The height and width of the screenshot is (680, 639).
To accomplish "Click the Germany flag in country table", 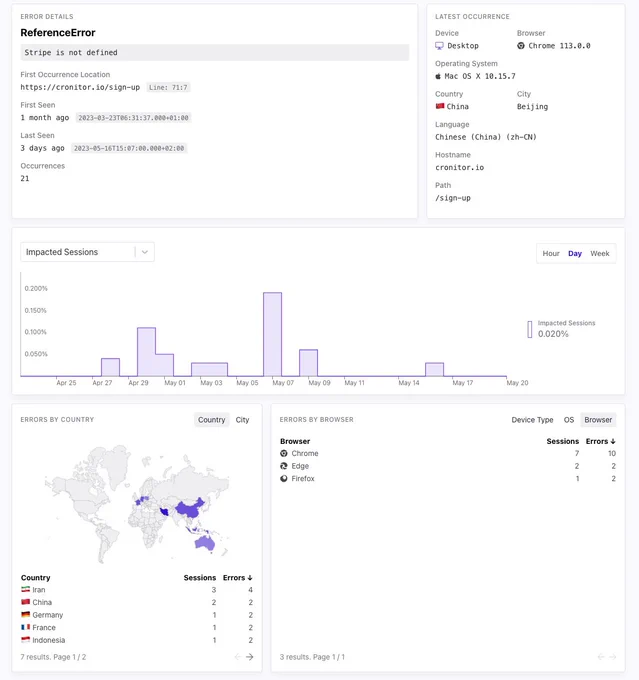I will coord(26,615).
